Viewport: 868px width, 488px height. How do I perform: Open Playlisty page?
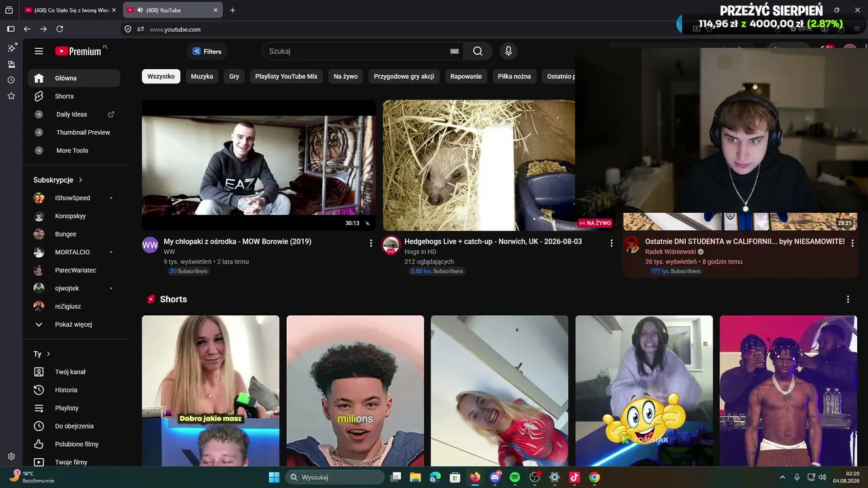point(74,408)
